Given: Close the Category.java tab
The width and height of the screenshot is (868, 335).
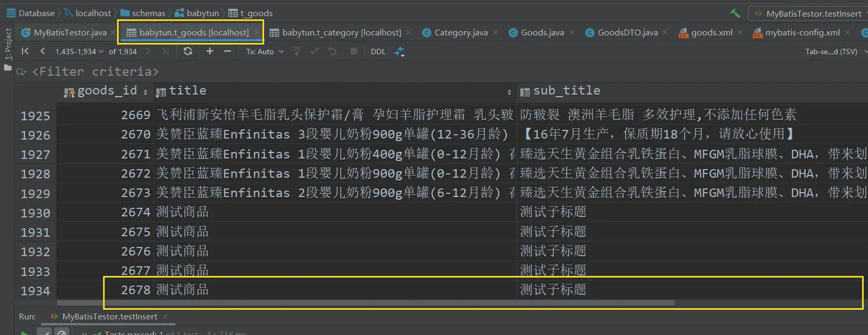Looking at the screenshot, I should [x=495, y=32].
